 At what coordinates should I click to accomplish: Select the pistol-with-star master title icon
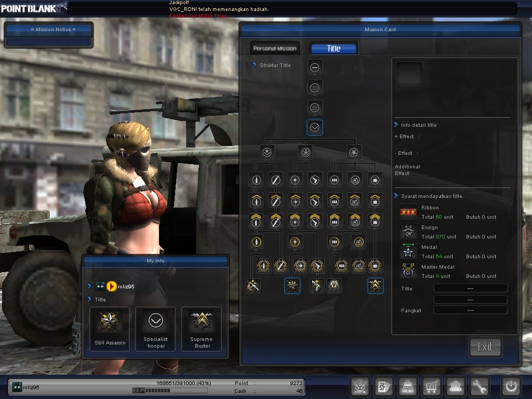click(316, 286)
